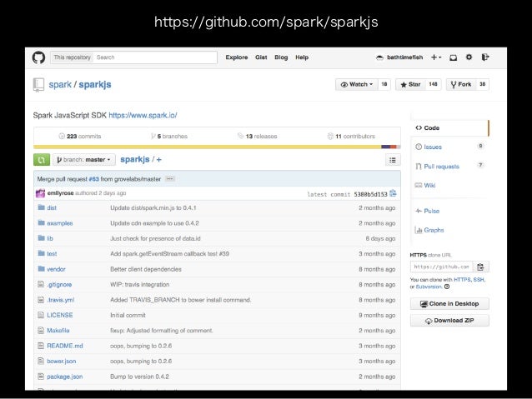Viewport: 532px width, 399px height.
Task: Open the emilyrose author link
Action: click(60, 193)
